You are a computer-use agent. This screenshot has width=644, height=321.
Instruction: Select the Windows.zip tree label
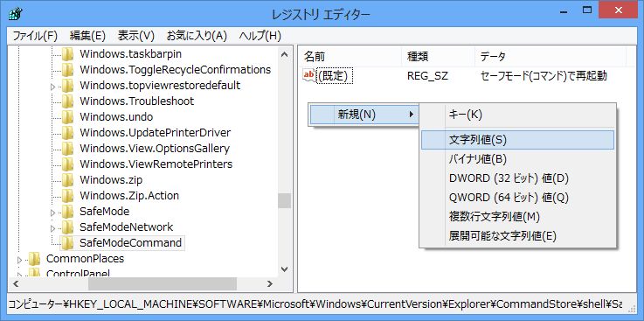[111, 180]
